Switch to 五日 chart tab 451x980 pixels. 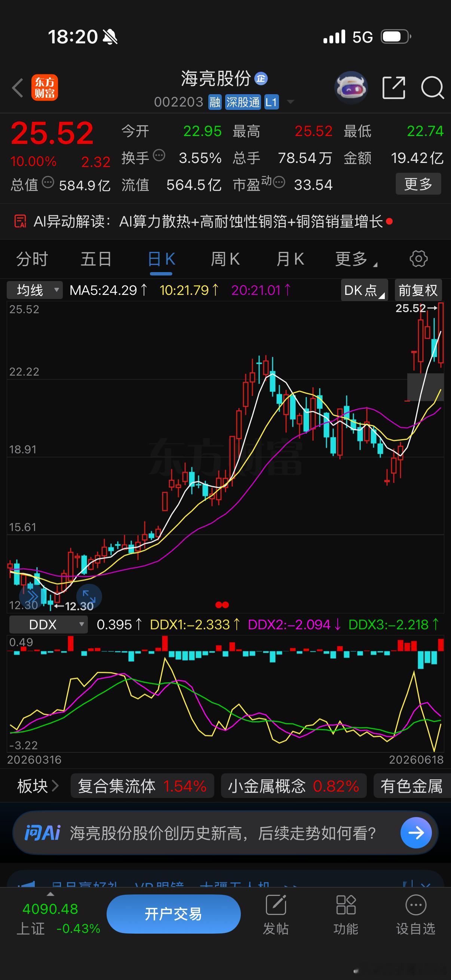coord(96,259)
